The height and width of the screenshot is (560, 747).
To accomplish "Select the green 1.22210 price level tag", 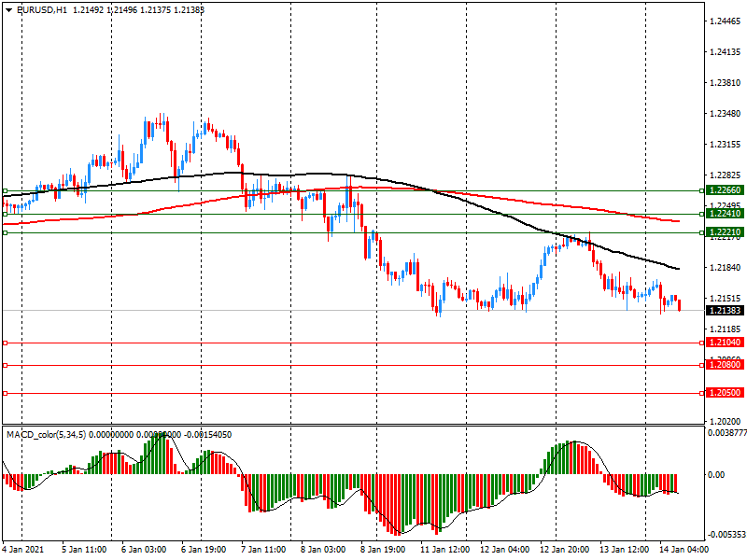I will coord(725,231).
